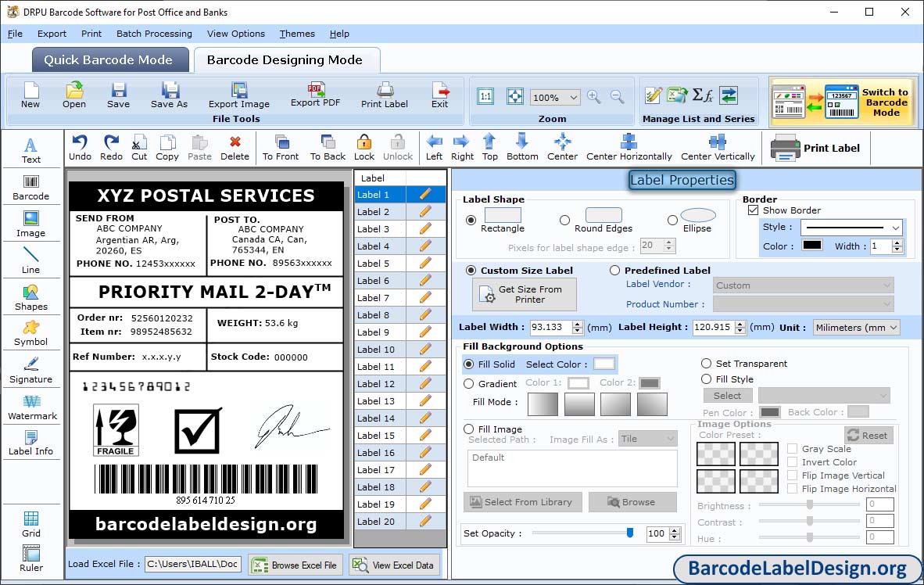This screenshot has height=585, width=924.
Task: Choose Save As in File Tools
Action: click(169, 95)
